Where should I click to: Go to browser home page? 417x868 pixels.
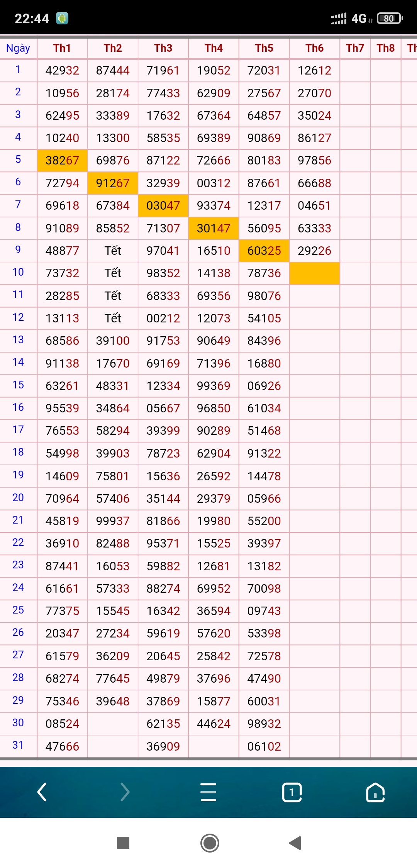(375, 792)
